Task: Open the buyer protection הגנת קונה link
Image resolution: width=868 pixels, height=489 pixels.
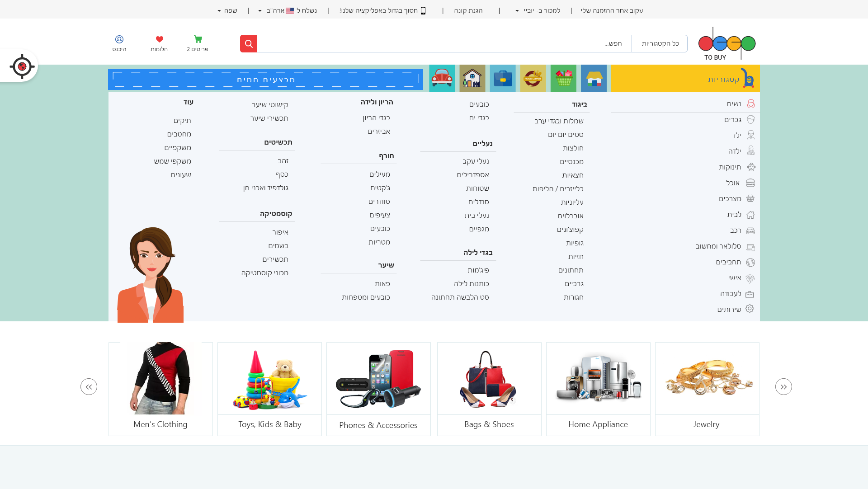Action: tap(468, 10)
